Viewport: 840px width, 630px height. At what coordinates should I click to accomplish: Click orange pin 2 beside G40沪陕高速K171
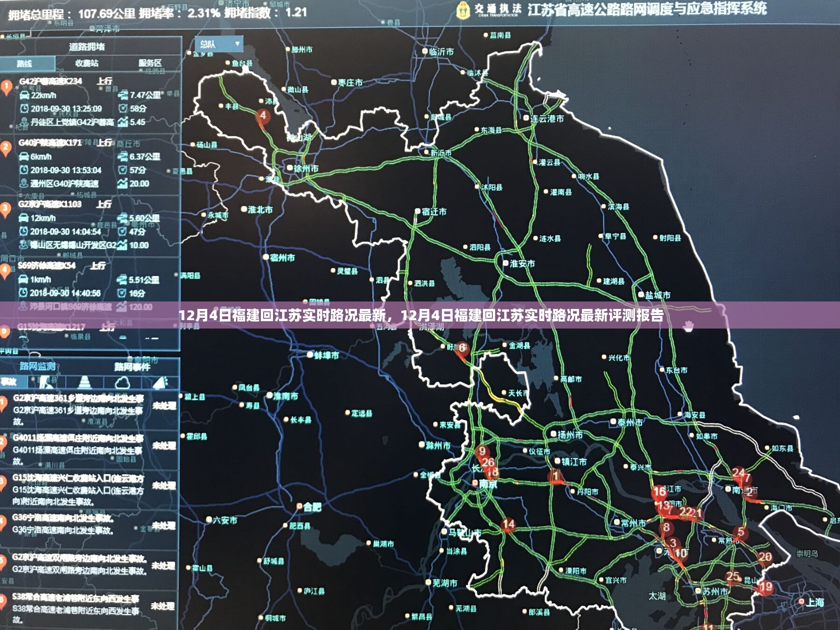click(6, 149)
